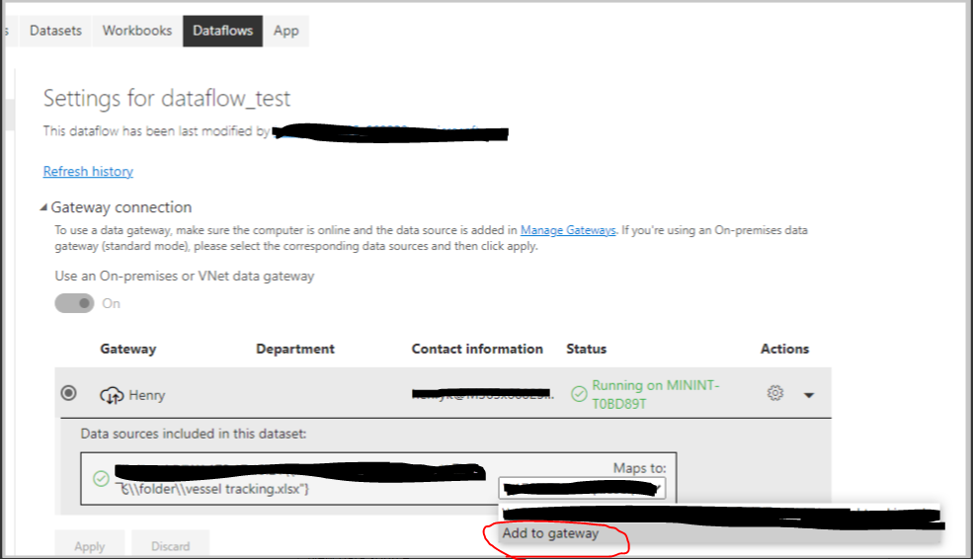Viewport: 973px width, 560px height.
Task: Click the Status column header
Action: point(587,350)
